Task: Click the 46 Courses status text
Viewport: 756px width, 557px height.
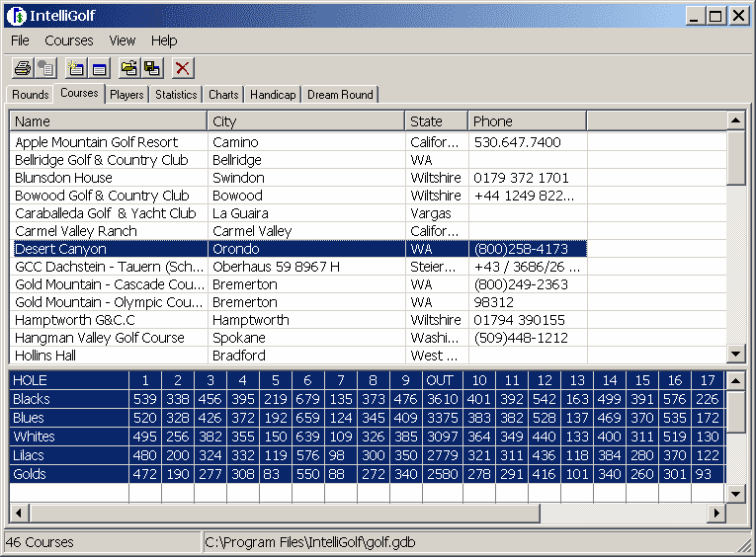Action: click(x=40, y=542)
